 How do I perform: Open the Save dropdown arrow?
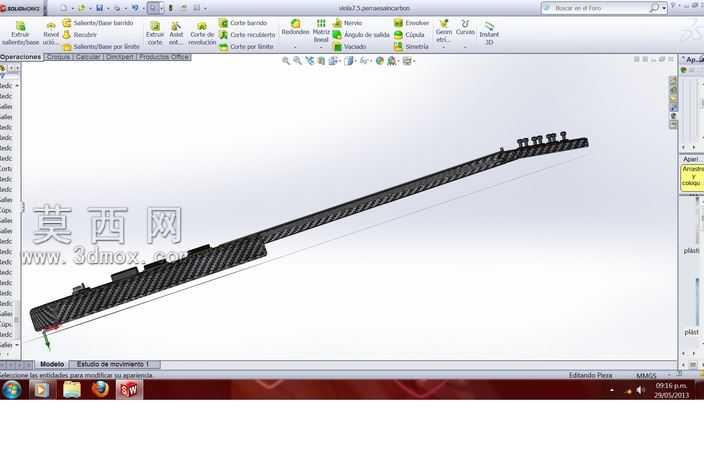coord(108,9)
